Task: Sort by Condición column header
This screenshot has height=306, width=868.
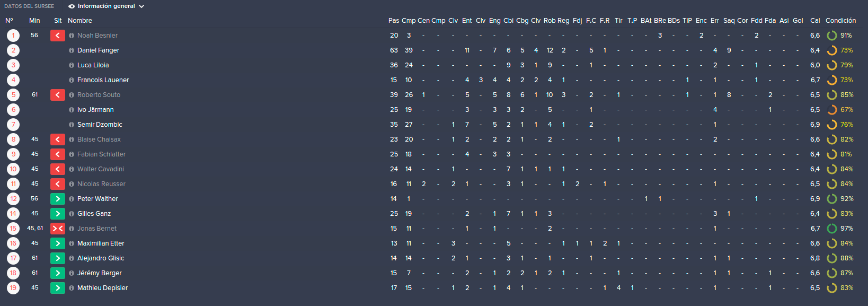Action: pos(840,21)
